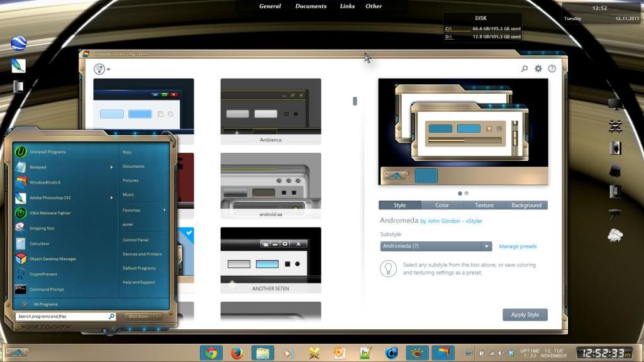Open WindowBlinds from the taskbar
This screenshot has width=644, height=362.
[x=443, y=353]
